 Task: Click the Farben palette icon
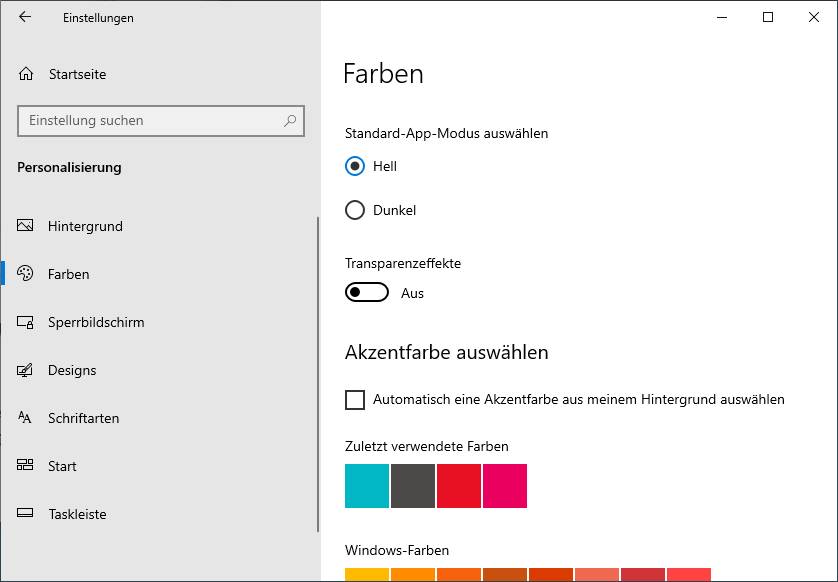point(26,274)
